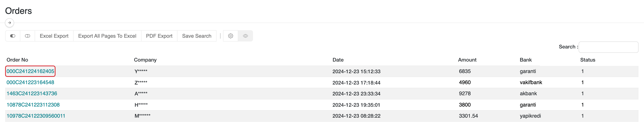This screenshot has height=122, width=644.
Task: Open order 000C241223164548
Action: click(x=30, y=82)
